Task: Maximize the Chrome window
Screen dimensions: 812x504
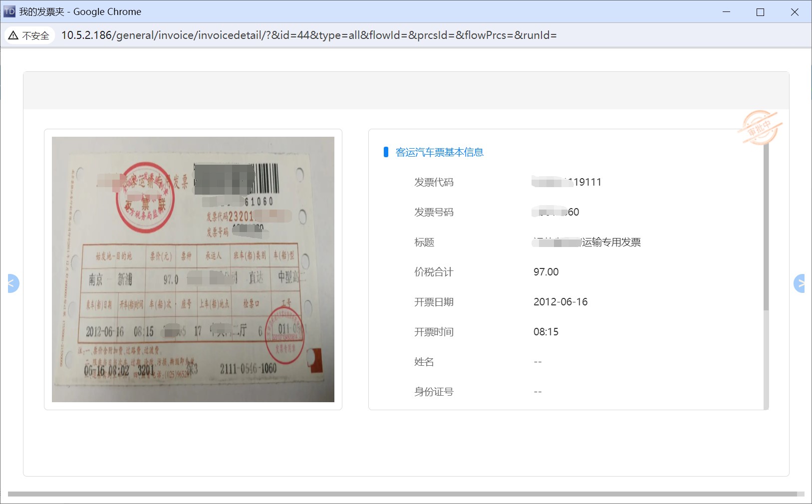Action: (x=760, y=12)
